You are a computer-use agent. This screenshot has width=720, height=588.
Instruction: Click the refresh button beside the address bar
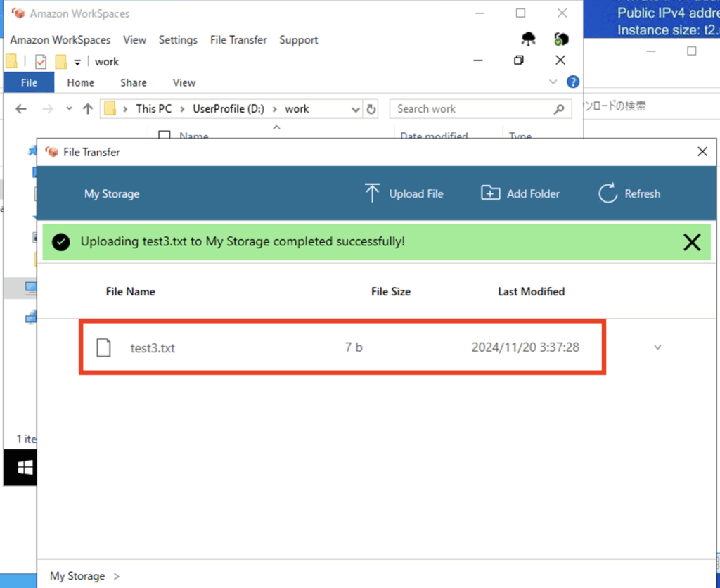(372, 109)
